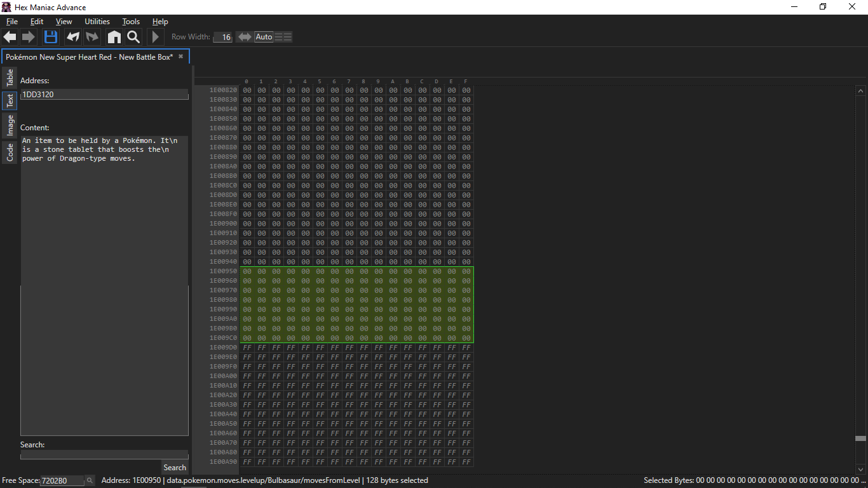Click the vertical scrollbar thumb of hex view
868x488 pixels.
860,438
